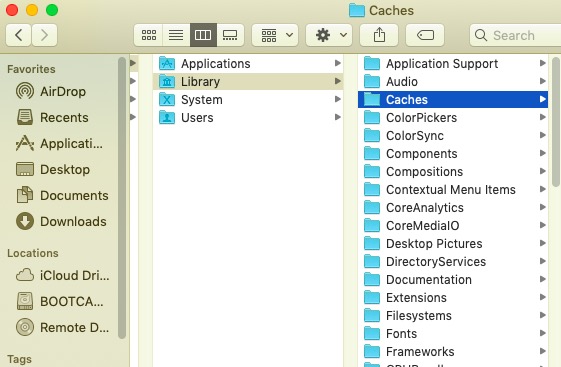This screenshot has width=561, height=367.
Task: Click the Share toolbar button
Action: (379, 35)
